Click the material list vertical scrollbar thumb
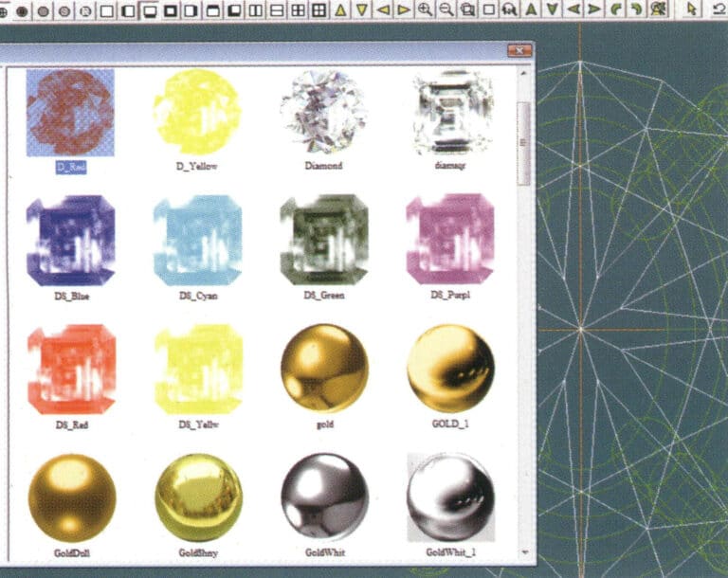The image size is (728, 578). pyautogui.click(x=523, y=143)
